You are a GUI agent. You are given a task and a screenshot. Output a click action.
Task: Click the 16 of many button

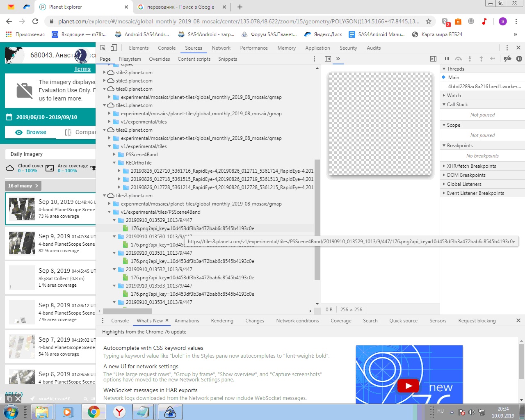[23, 186]
